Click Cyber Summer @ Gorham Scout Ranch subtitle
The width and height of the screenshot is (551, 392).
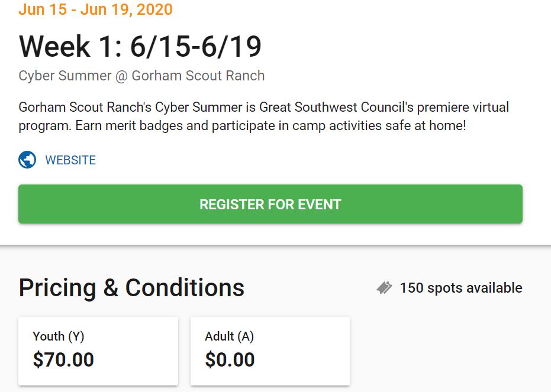pyautogui.click(x=141, y=76)
